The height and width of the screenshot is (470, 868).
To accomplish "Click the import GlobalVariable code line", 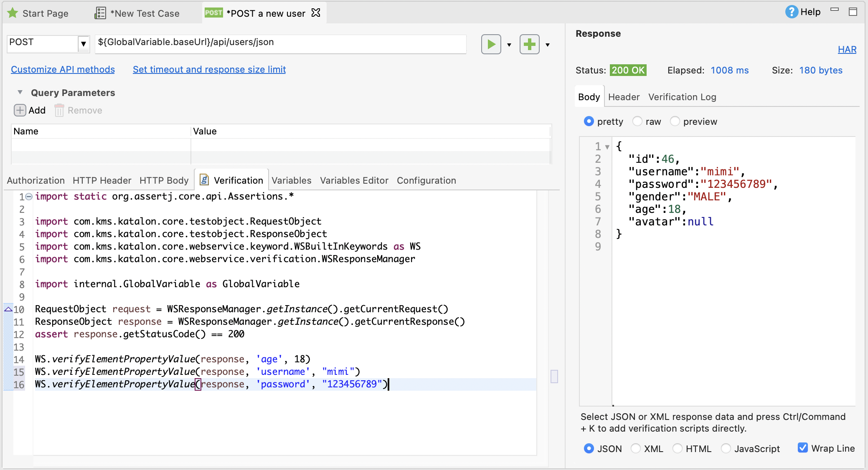I will point(167,284).
